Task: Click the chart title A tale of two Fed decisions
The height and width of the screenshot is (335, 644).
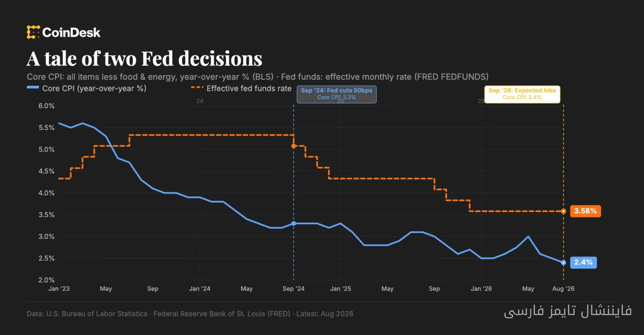Action: tap(144, 59)
